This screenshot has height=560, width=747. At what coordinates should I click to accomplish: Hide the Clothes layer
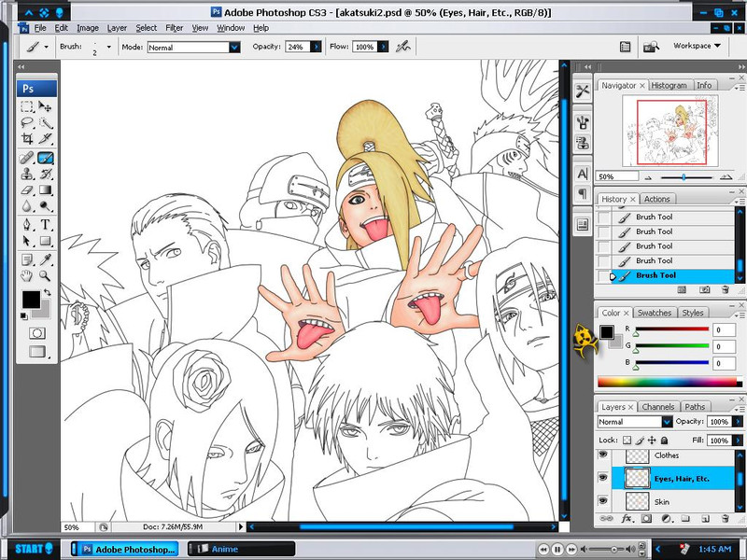click(x=602, y=455)
